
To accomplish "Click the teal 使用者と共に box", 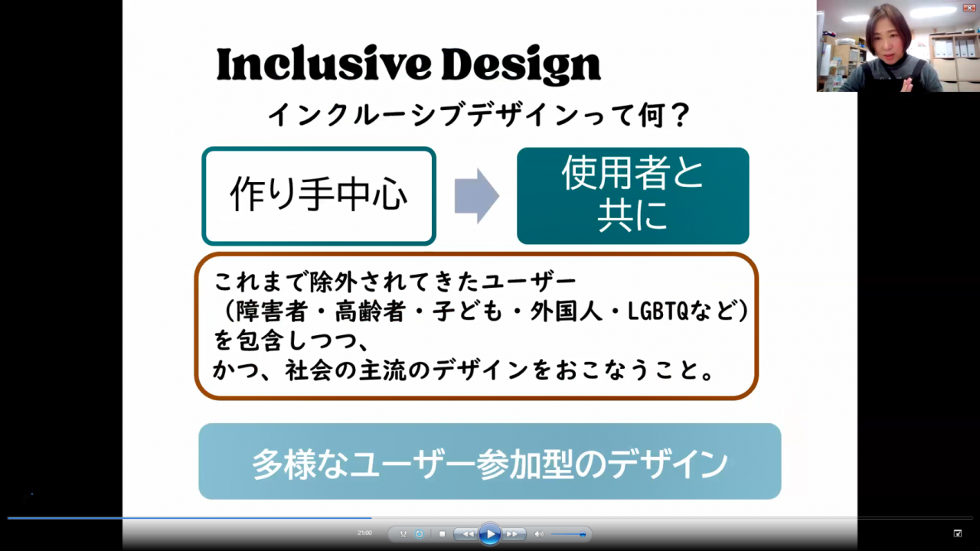I will (632, 196).
